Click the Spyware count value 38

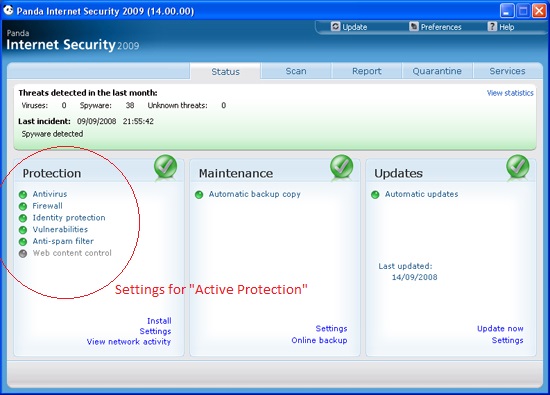pos(130,105)
